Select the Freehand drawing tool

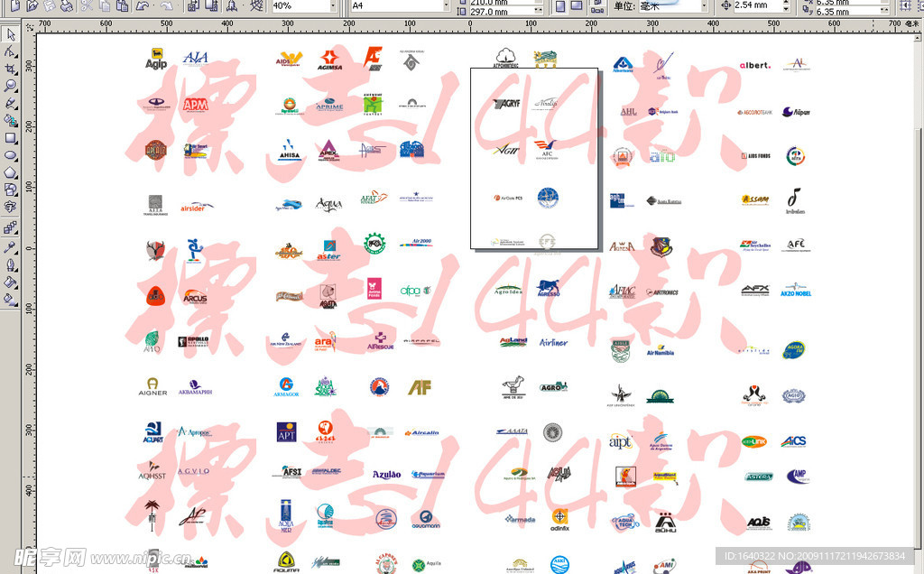point(11,103)
